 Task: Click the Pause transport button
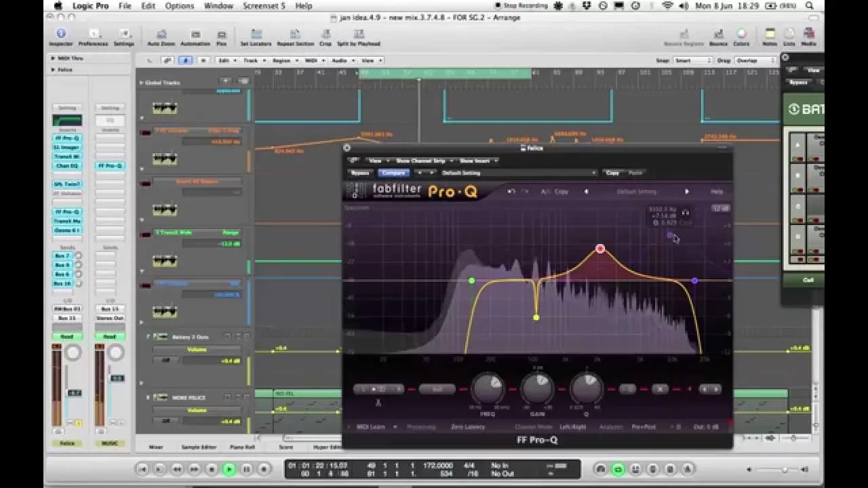click(247, 468)
